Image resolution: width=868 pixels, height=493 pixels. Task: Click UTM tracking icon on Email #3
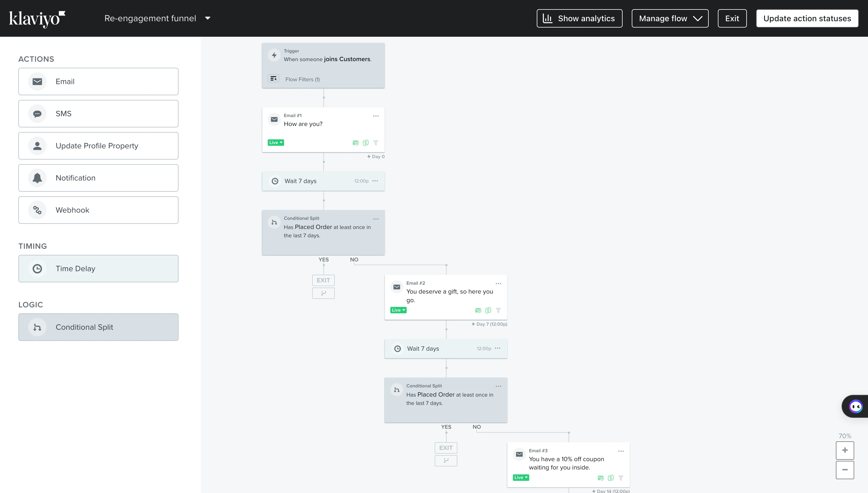[x=611, y=478]
